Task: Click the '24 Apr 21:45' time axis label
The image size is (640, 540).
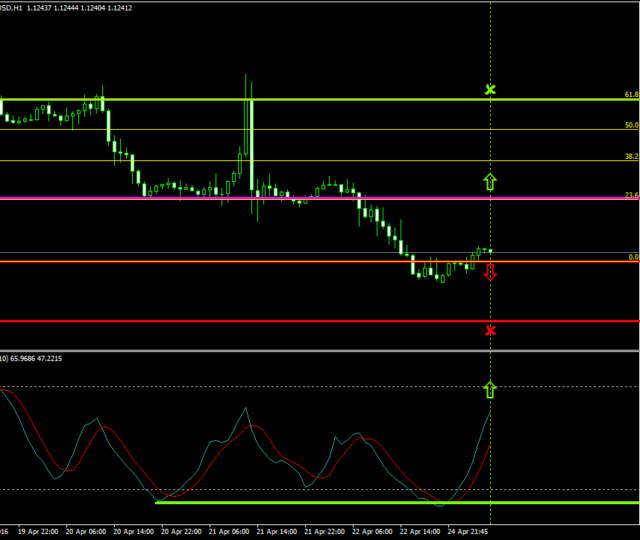Action: [468, 532]
